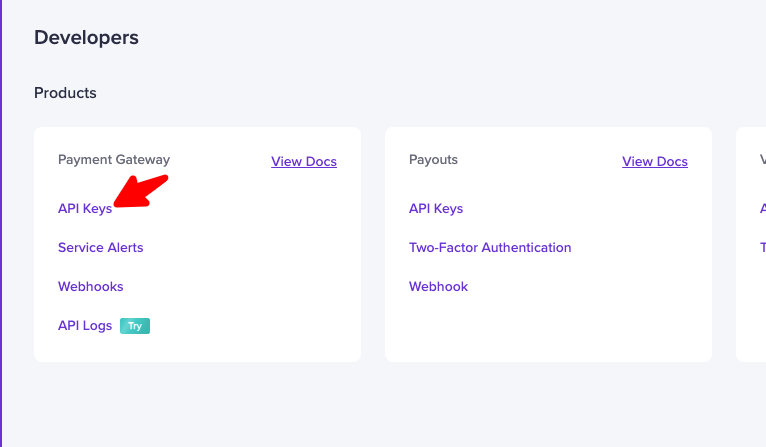
Task: Open API Keys under Payouts
Action: 436,209
